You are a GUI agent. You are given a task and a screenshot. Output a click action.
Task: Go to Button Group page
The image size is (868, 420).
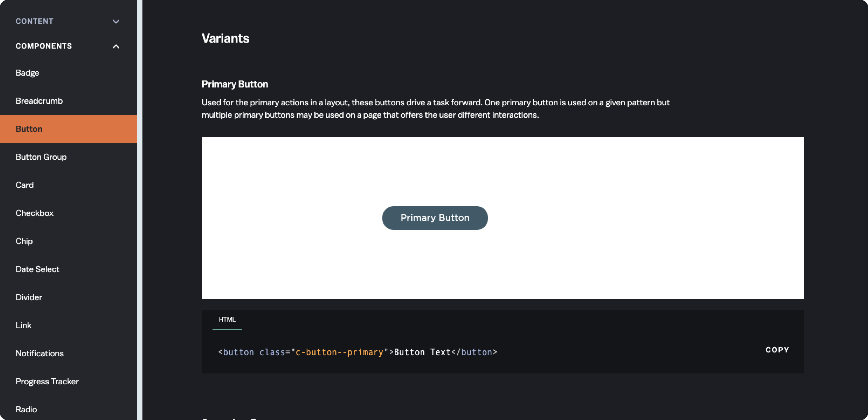(x=41, y=157)
